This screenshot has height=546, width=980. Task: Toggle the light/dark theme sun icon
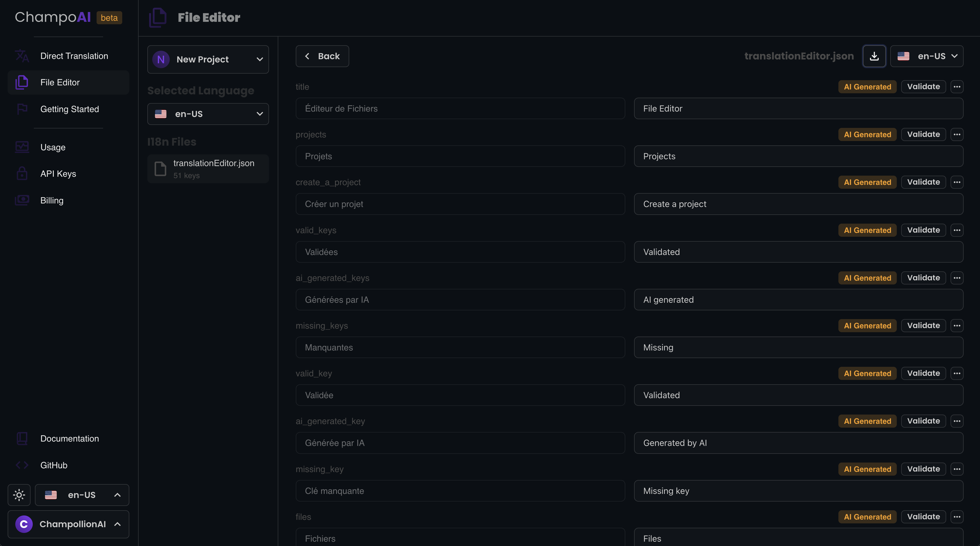(19, 495)
